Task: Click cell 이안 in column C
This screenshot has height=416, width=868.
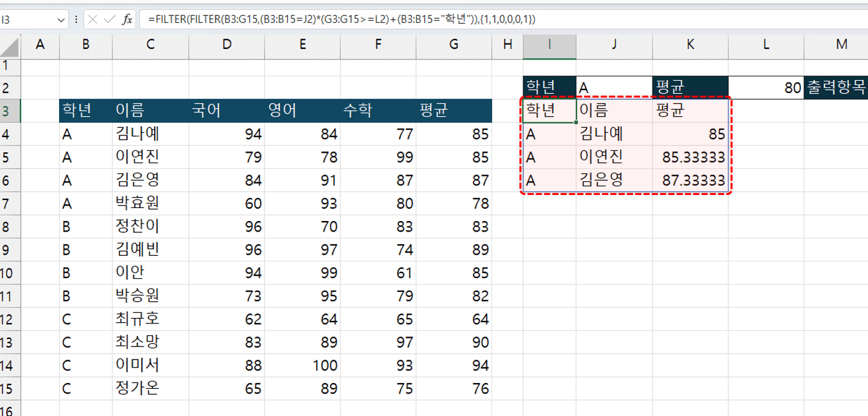Action: click(x=150, y=273)
